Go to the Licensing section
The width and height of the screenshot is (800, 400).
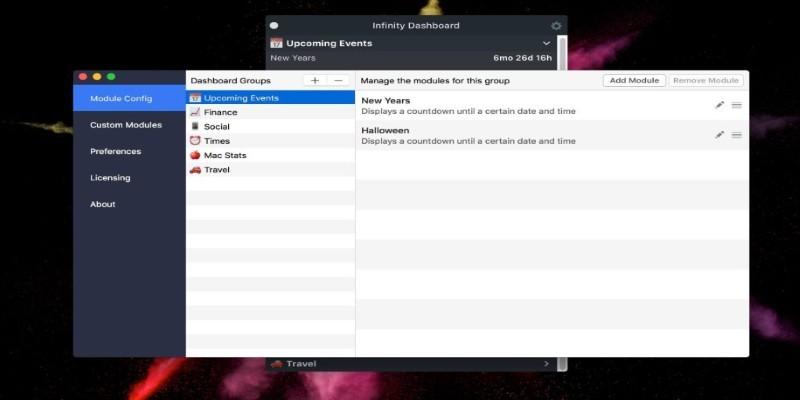tap(110, 178)
